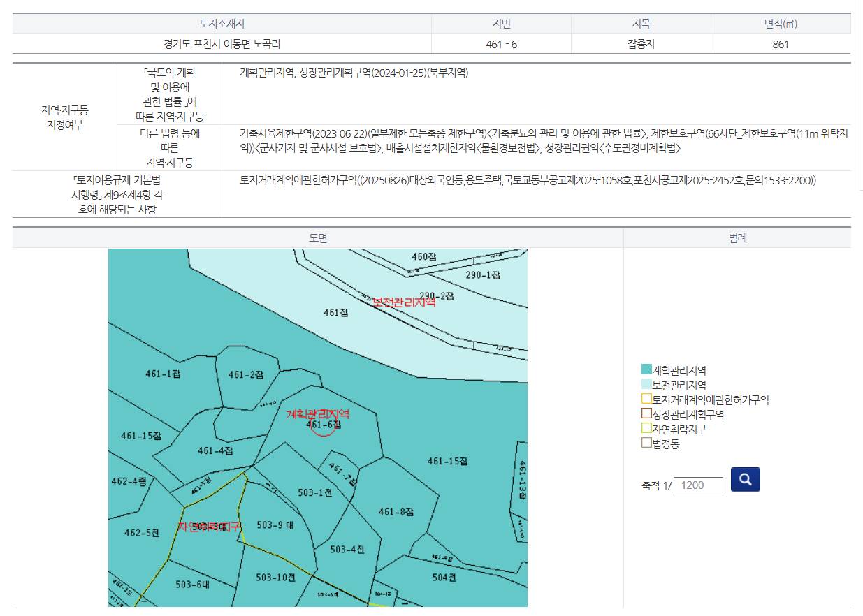Select parcel 462-4종 on the map

coord(129,481)
